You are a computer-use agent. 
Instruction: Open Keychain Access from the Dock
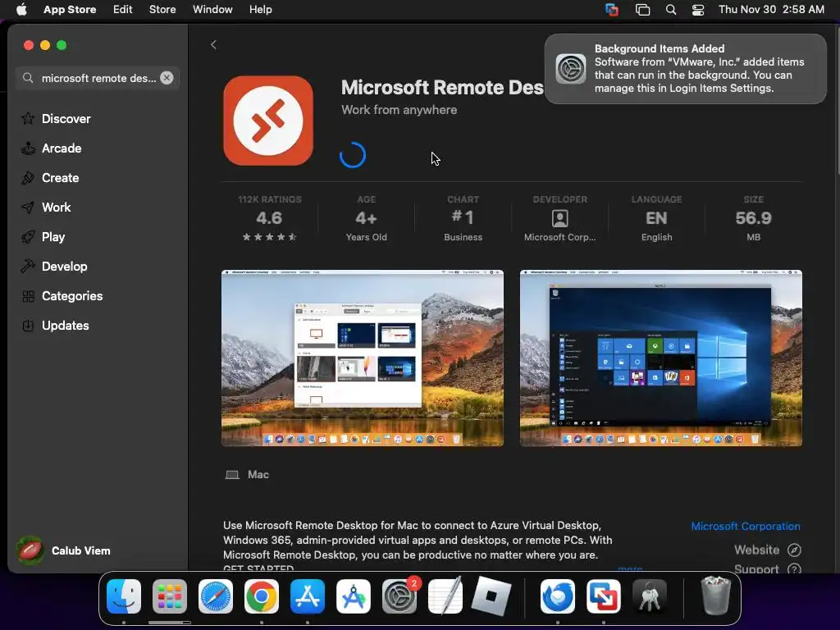click(x=650, y=596)
